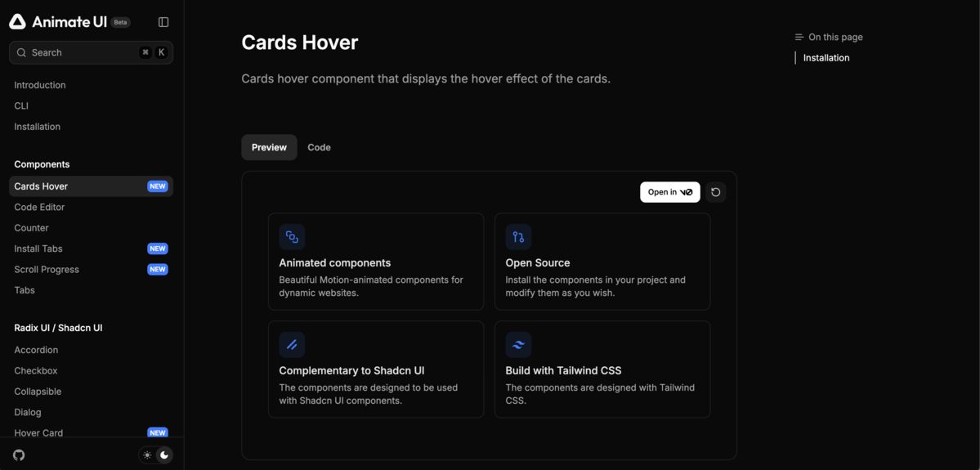Click the On this page list icon

point(799,37)
